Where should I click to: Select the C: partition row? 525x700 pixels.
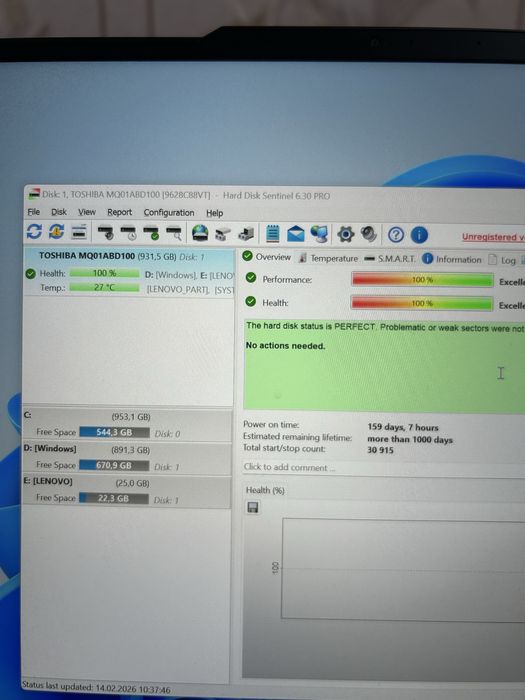(127, 424)
